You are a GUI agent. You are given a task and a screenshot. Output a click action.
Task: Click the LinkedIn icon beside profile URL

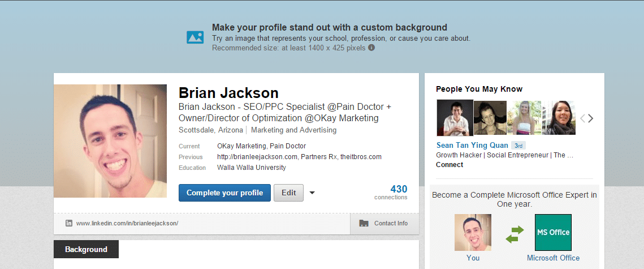[69, 223]
